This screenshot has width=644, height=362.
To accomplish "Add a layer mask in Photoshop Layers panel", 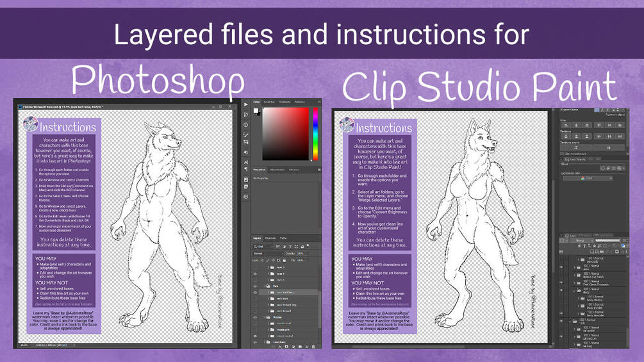I will pos(286,347).
